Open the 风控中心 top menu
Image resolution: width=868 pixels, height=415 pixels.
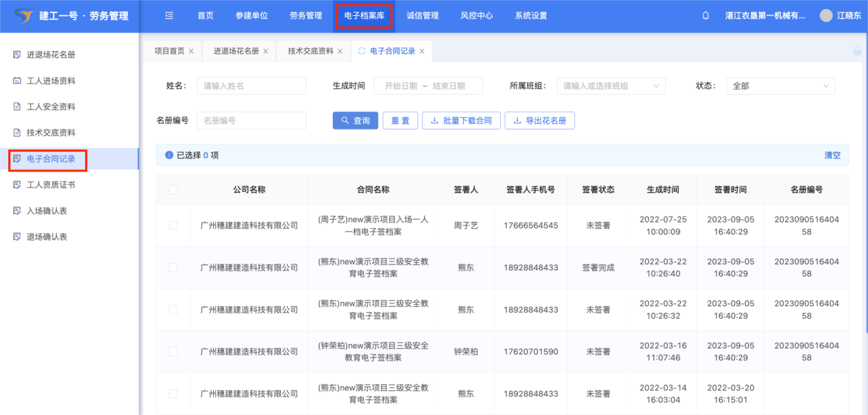(476, 16)
